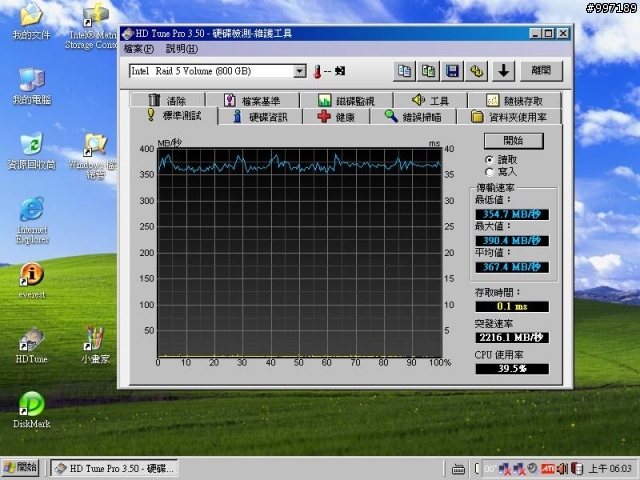
Task: Launch everest desktop shortcut
Action: (x=31, y=281)
